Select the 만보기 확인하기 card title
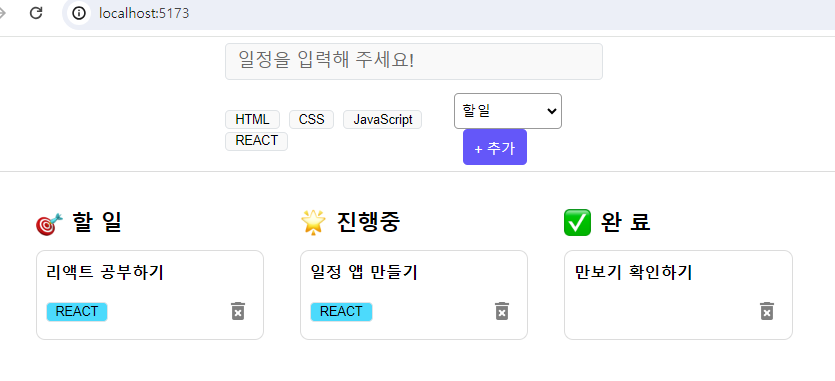 pyautogui.click(x=633, y=272)
